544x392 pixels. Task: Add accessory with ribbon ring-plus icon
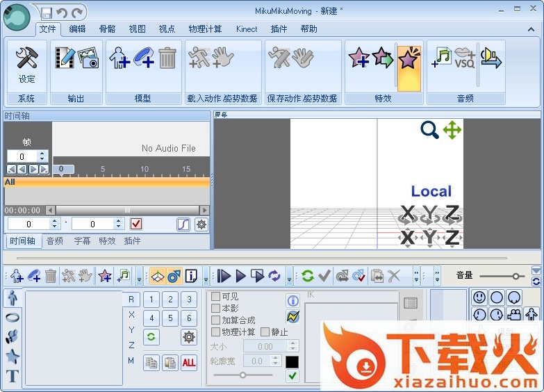[143, 58]
